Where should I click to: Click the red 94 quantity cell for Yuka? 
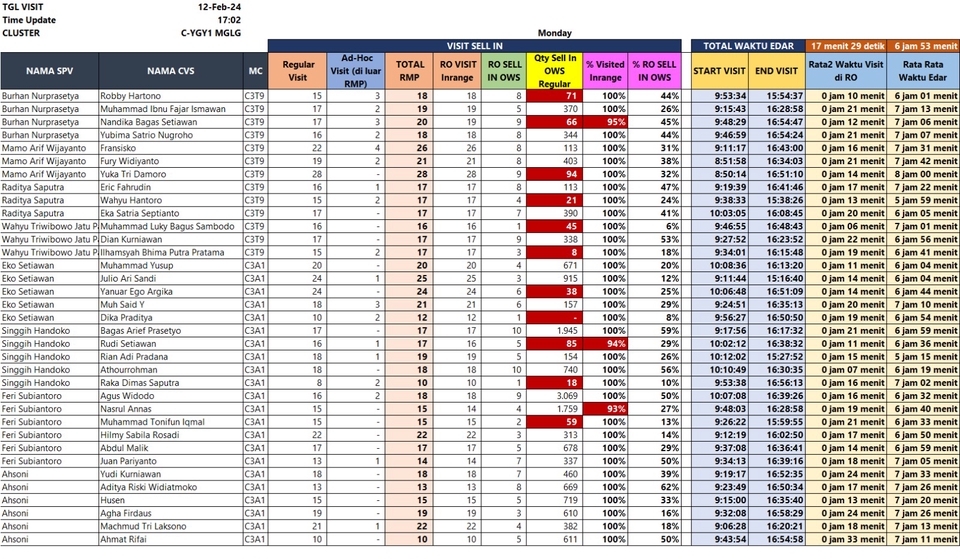555,174
